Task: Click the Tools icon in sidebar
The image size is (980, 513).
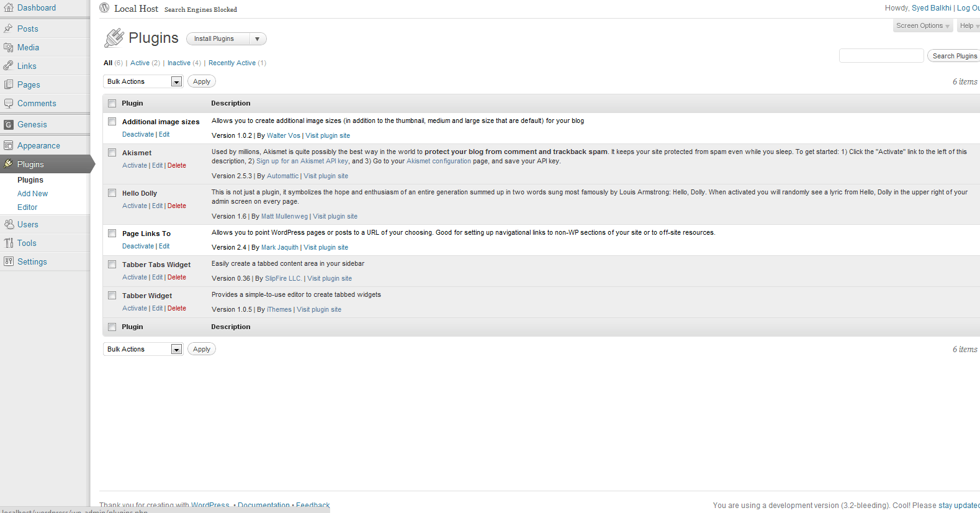Action: pyautogui.click(x=8, y=243)
